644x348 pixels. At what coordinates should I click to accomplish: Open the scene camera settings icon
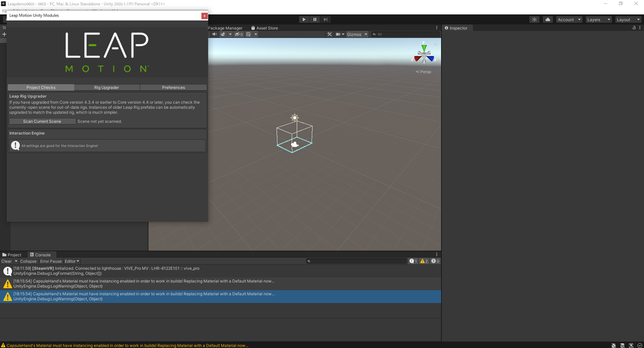tap(338, 34)
